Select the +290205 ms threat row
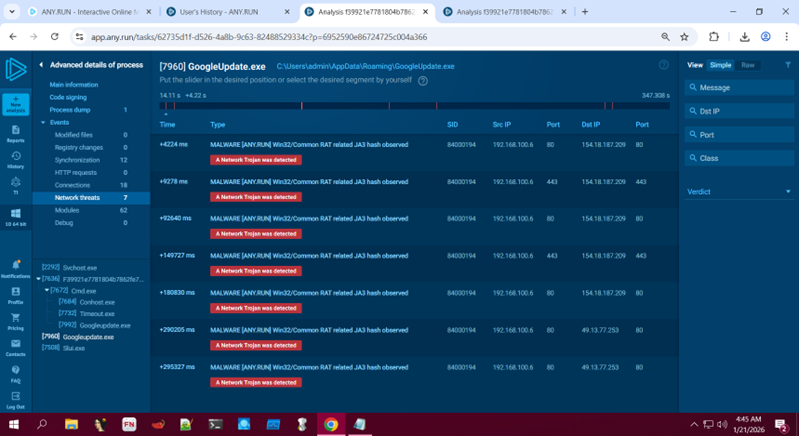 414,338
